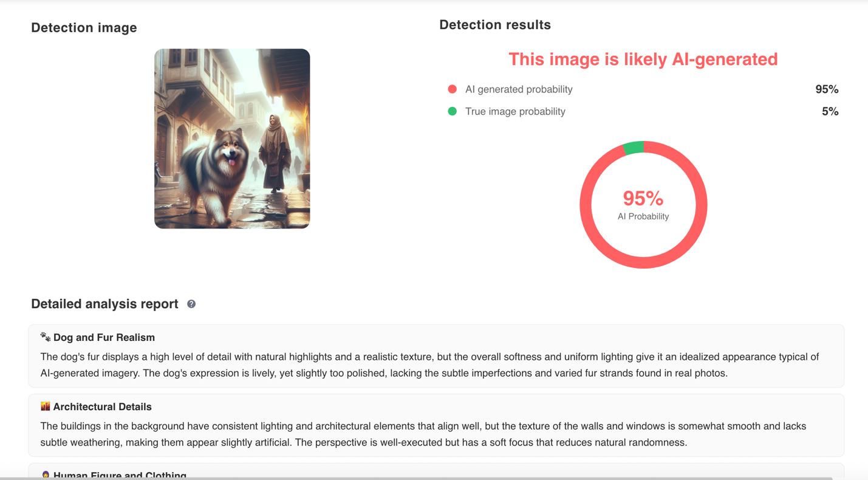Screen dimensions: 868x480
Task: Click the red legend dot for AI generated probability
Action: 452,89
